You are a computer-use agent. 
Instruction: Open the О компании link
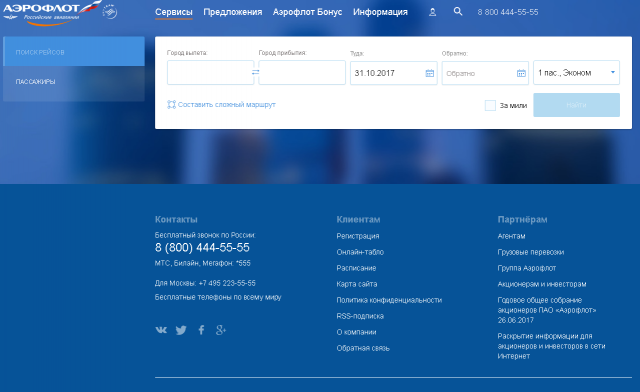pyautogui.click(x=356, y=332)
